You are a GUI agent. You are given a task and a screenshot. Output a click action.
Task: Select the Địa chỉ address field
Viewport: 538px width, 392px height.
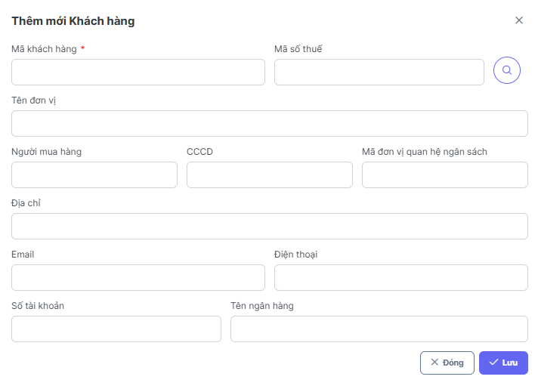click(269, 227)
